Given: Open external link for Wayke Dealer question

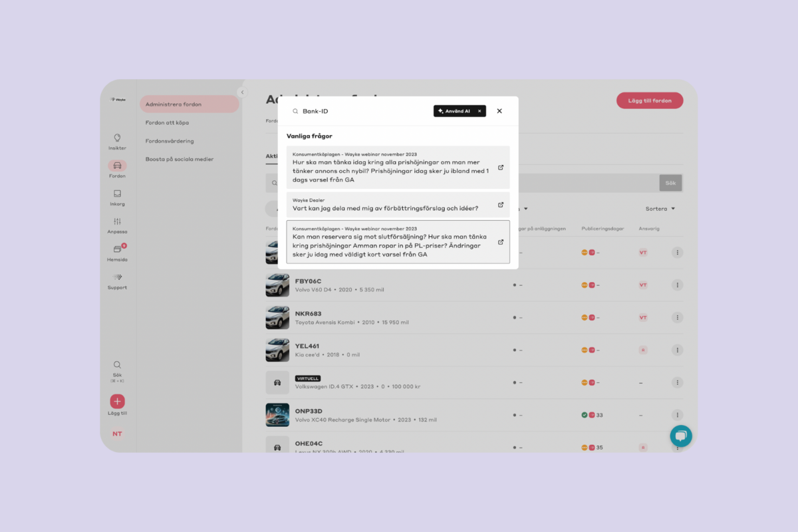Looking at the screenshot, I should 501,205.
